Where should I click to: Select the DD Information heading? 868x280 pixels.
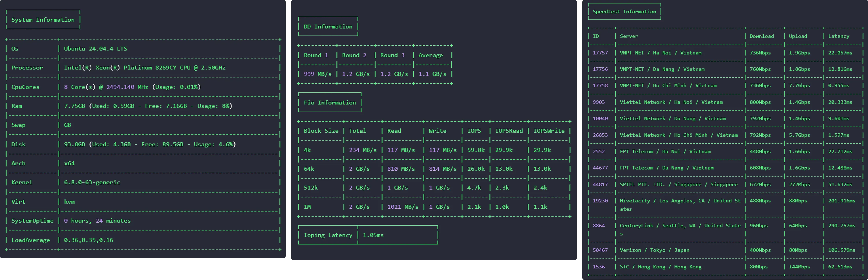pos(328,27)
